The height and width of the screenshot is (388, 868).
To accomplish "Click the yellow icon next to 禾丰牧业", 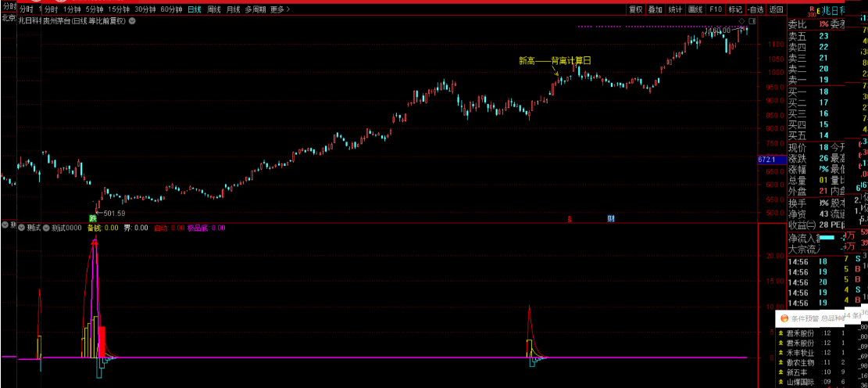I will (x=780, y=353).
